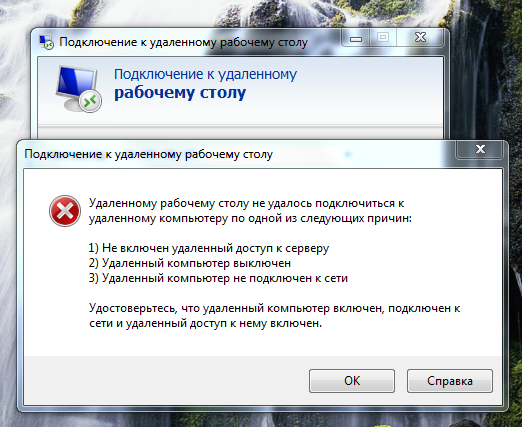Click green arrows badge on monitor icon
522x427 pixels.
[90, 101]
